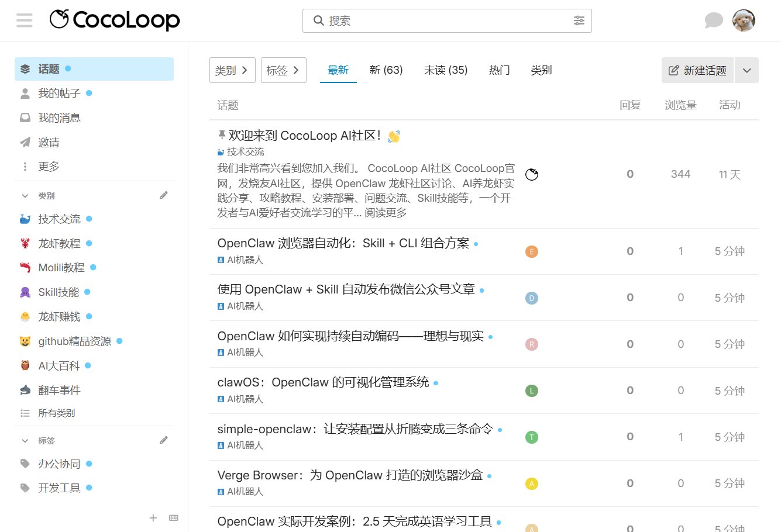Click your profile avatar
The image size is (781, 532).
(x=744, y=19)
